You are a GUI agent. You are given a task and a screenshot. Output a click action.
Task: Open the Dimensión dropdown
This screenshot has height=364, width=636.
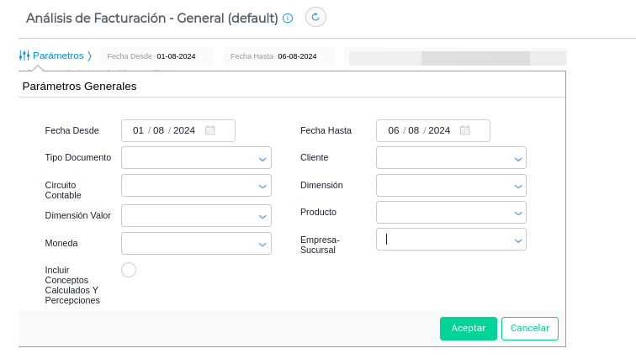tap(517, 186)
